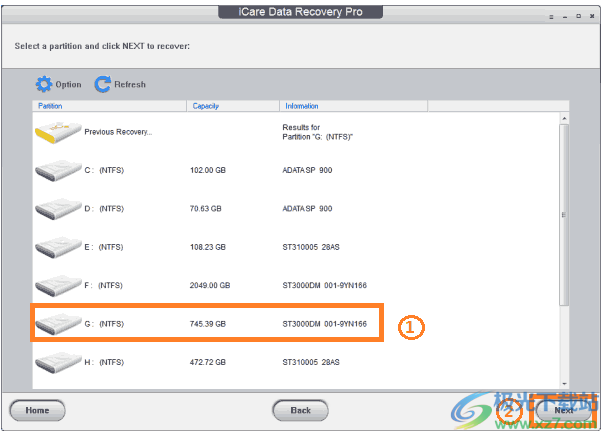Image resolution: width=610 pixels, height=440 pixels.
Task: Click the Home button
Action: pos(37,410)
